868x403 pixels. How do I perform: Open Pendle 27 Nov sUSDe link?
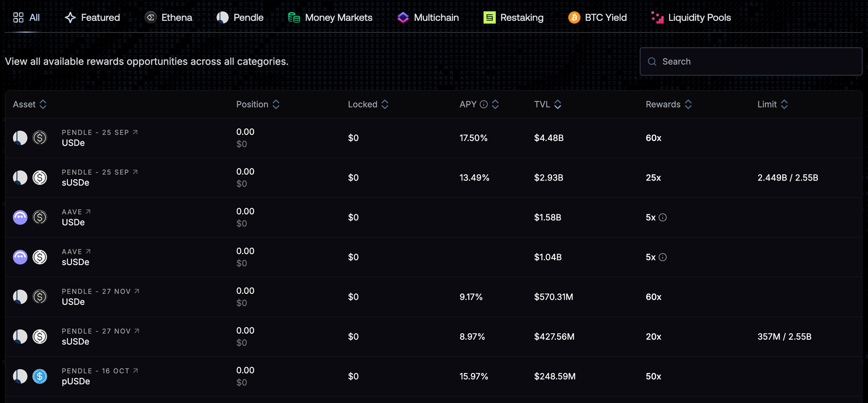coord(137,331)
